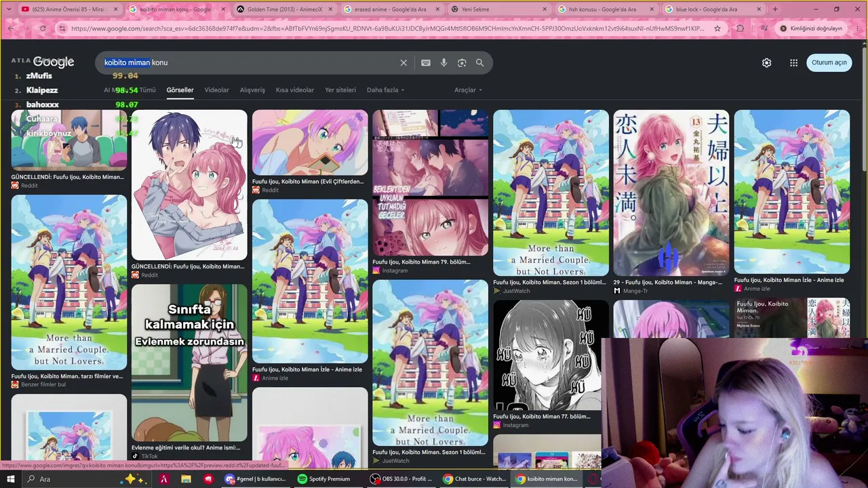The width and height of the screenshot is (868, 488).
Task: Click the browser address bar URL
Action: pos(387,28)
